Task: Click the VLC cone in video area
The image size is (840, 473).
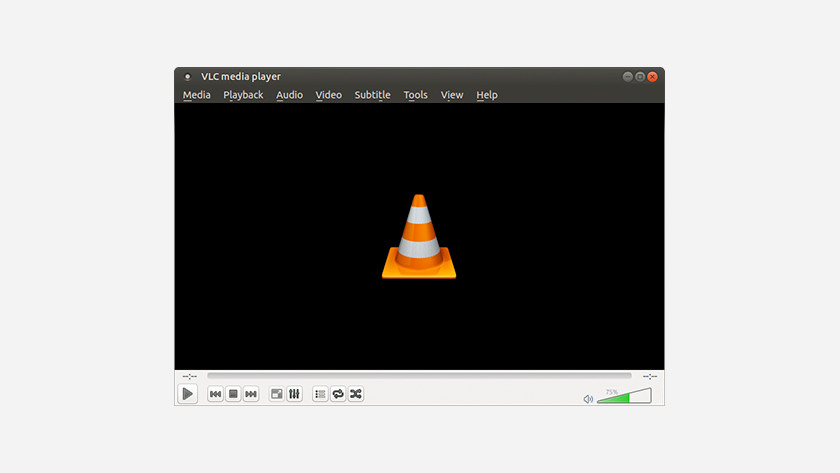Action: click(x=419, y=236)
